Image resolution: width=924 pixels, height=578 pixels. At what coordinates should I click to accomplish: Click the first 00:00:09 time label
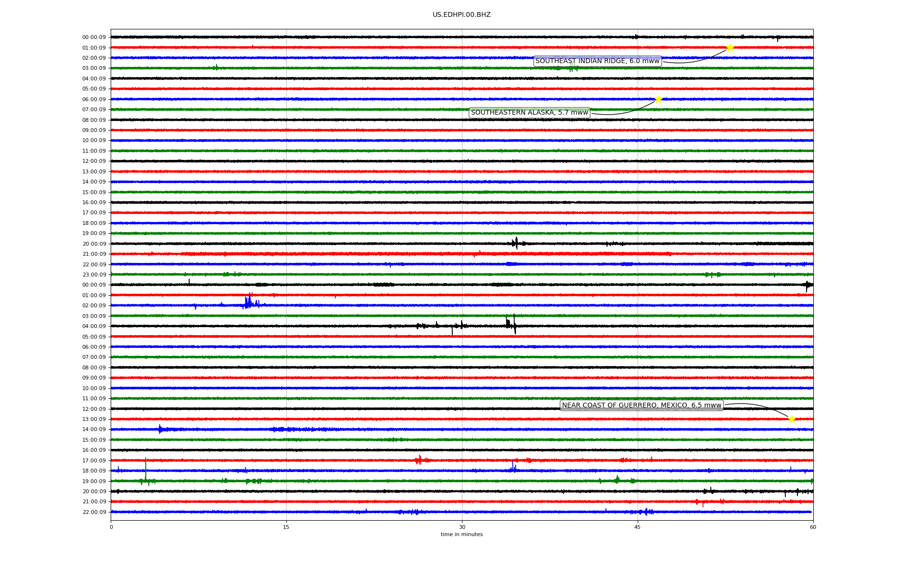coord(94,38)
